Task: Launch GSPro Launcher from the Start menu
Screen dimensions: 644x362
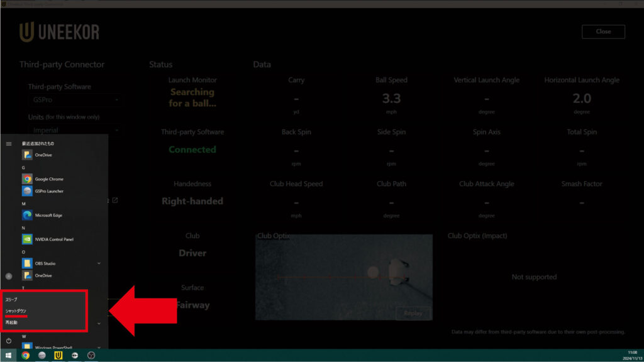Action: tap(48, 191)
